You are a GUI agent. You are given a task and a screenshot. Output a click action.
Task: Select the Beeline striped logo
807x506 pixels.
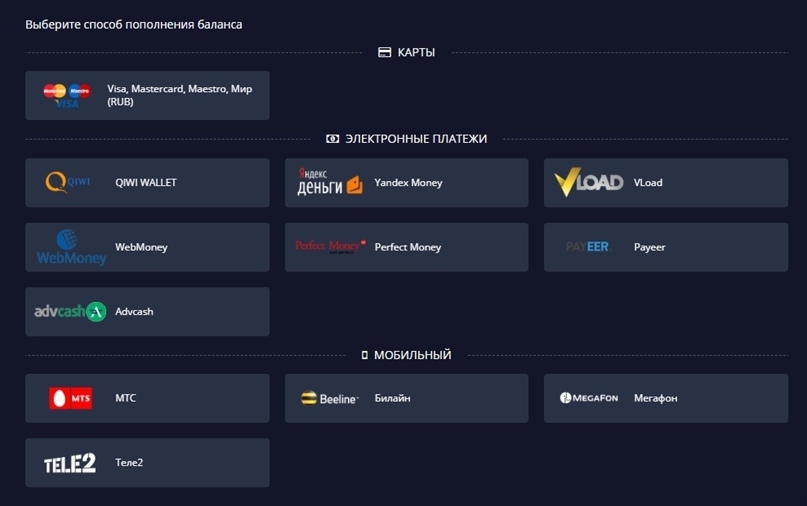(x=330, y=398)
